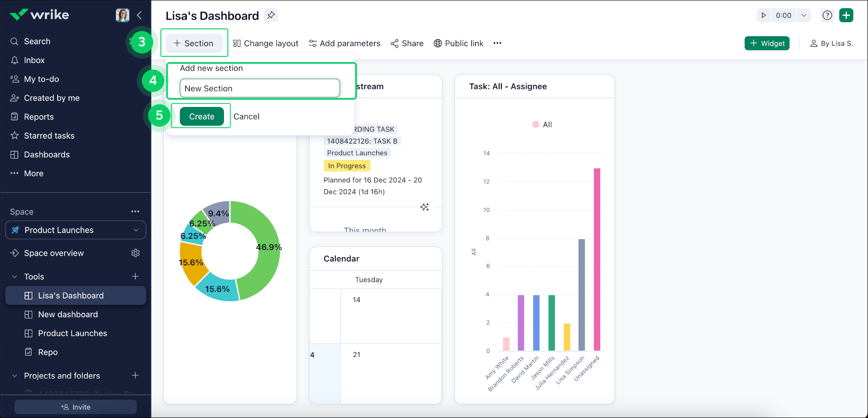Collapse the Tools section
Screen dimensions: 868x418
tap(14, 277)
